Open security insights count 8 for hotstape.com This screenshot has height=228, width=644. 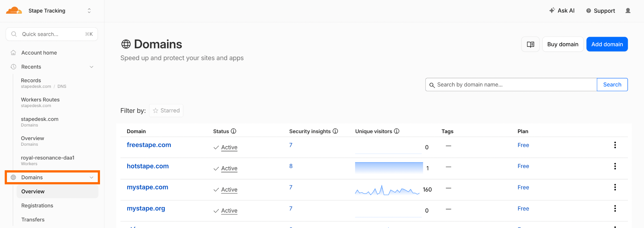(x=291, y=166)
